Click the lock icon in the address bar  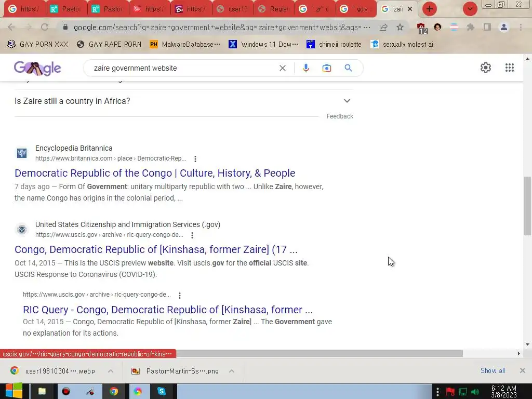coord(65,27)
